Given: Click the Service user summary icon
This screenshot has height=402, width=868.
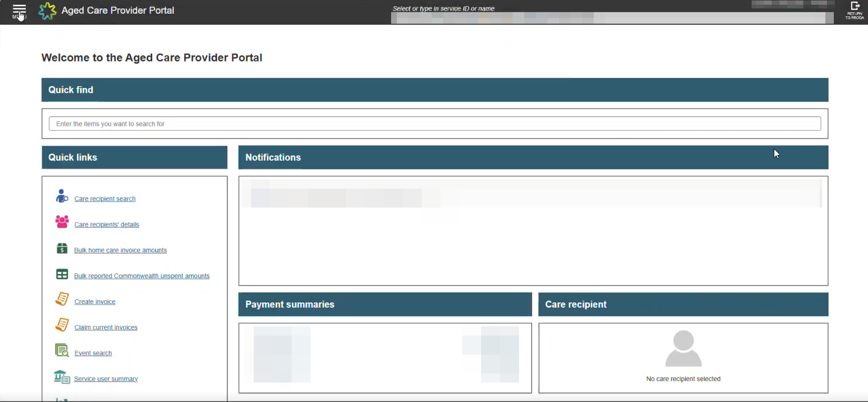Looking at the screenshot, I should (x=62, y=377).
